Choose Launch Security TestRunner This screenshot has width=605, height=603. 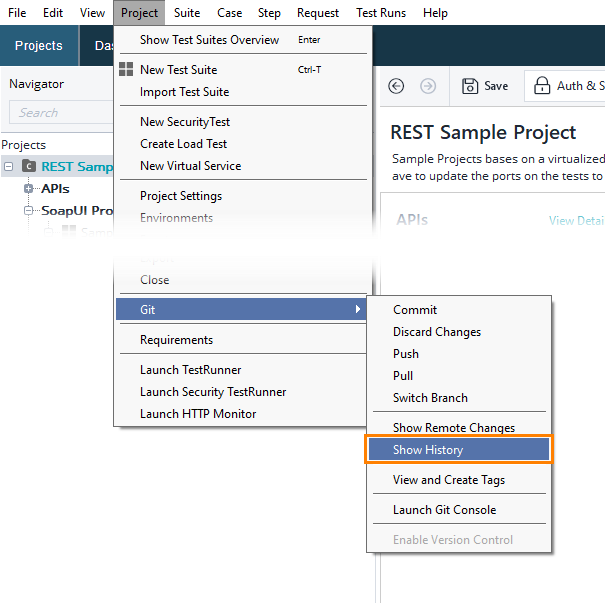[x=241, y=392]
